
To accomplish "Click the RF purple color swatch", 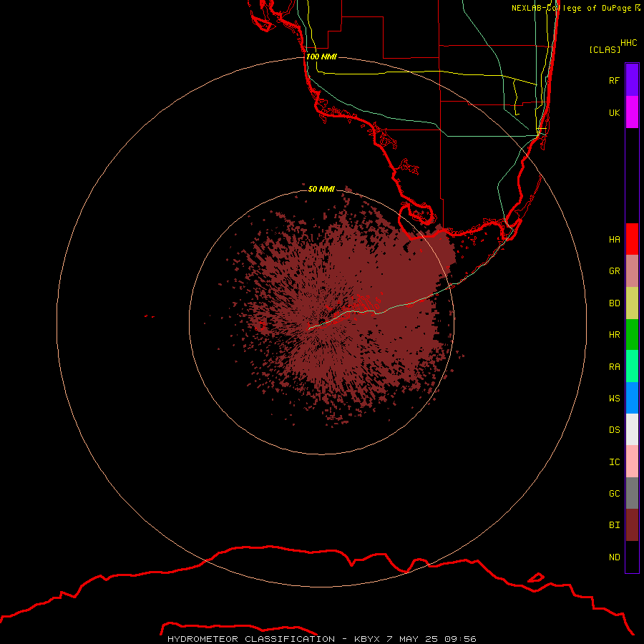I will click(632, 80).
